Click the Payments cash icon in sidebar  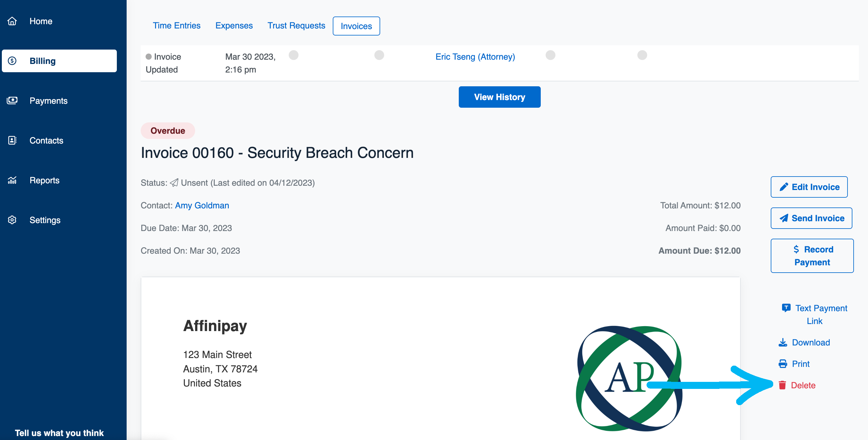12,100
